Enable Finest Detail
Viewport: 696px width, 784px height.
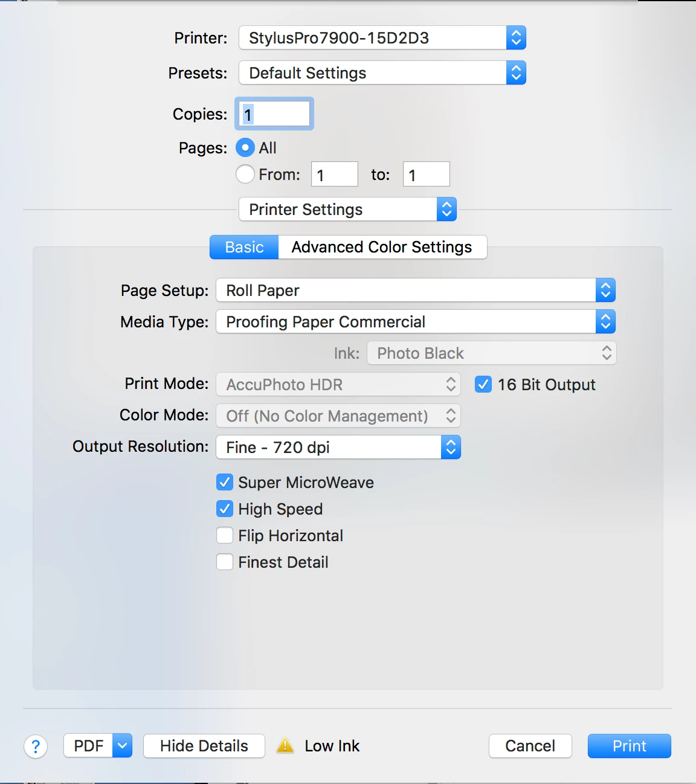(x=224, y=562)
